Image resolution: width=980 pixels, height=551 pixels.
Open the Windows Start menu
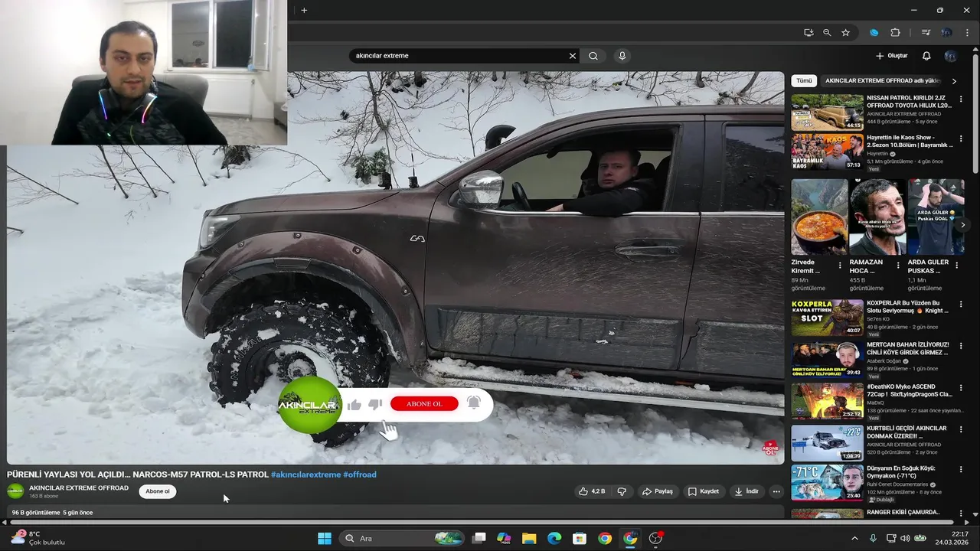pos(325,538)
